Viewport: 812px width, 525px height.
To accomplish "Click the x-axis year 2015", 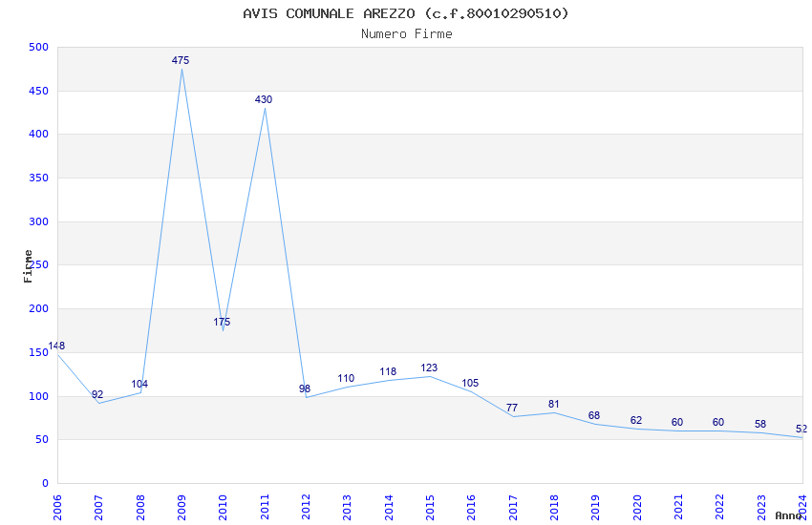I will [x=430, y=507].
